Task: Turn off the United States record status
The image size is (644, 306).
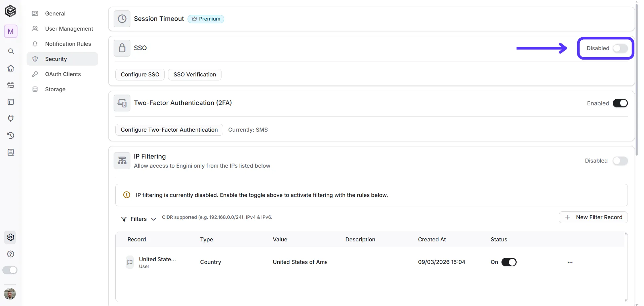Action: point(509,262)
